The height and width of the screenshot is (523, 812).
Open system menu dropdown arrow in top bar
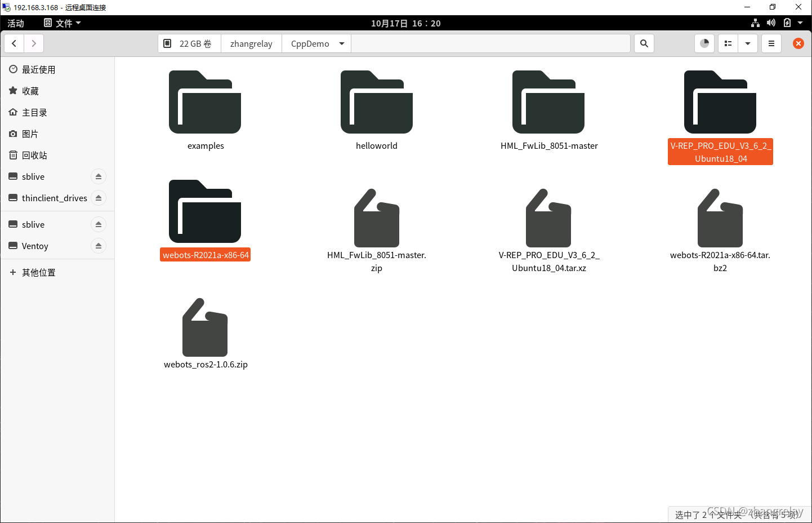[800, 23]
